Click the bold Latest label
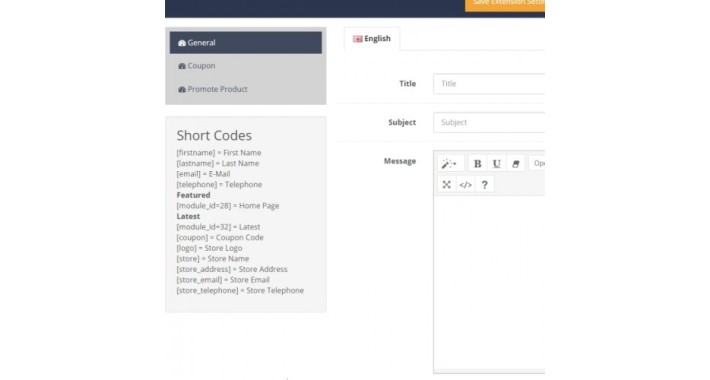The width and height of the screenshot is (710, 380). 188,216
